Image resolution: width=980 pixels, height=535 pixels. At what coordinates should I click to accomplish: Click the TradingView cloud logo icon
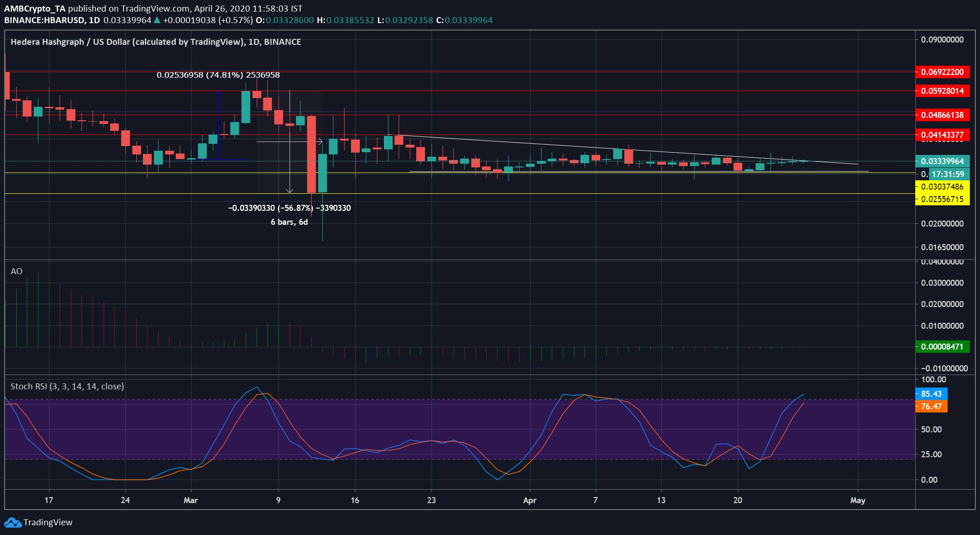point(12,523)
